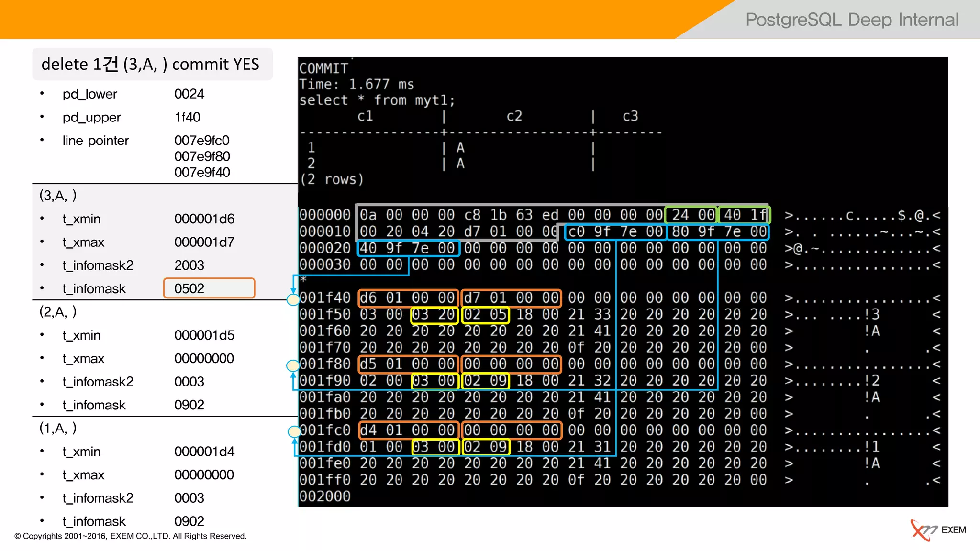Select the pd_lower value 0024
This screenshot has height=551, width=980.
pyautogui.click(x=189, y=94)
